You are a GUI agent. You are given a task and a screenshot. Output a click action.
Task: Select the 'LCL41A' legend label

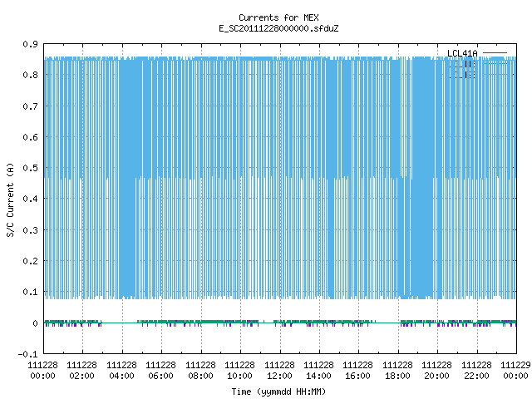click(x=462, y=53)
